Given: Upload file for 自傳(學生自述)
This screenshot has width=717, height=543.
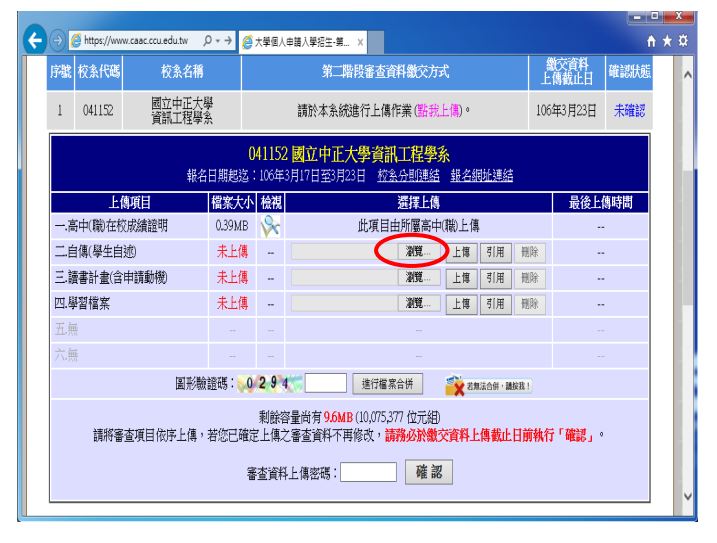Looking at the screenshot, I should [x=461, y=253].
